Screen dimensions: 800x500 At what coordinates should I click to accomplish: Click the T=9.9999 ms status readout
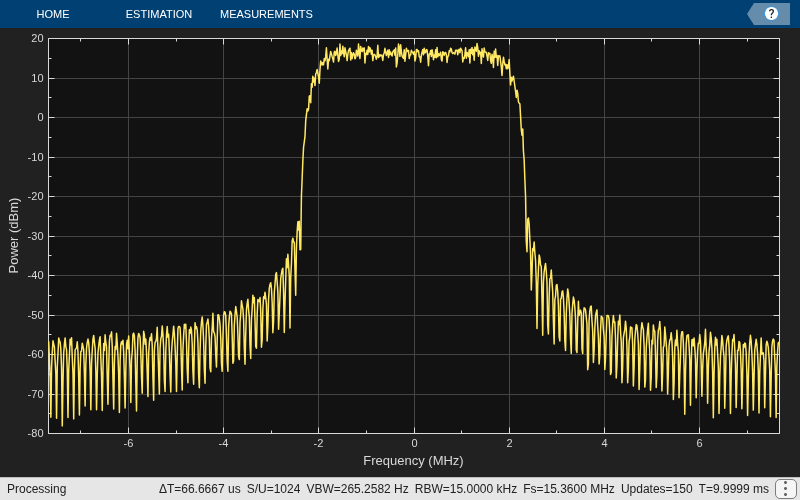[x=734, y=489]
